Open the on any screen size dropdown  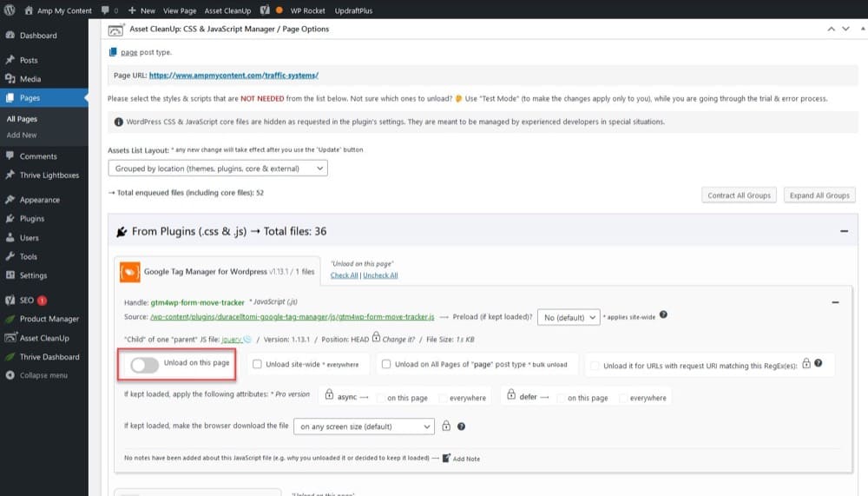click(364, 427)
